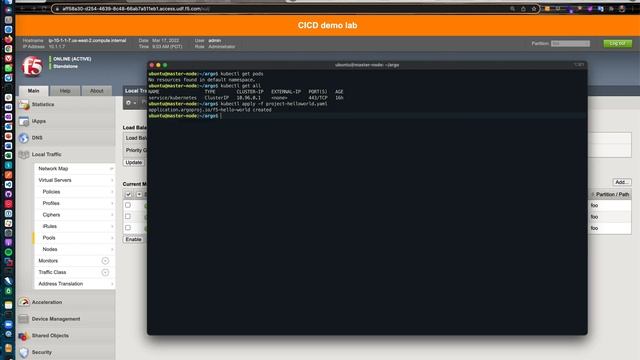Open Traffic Class menu entry
This screenshot has width=640, height=360.
click(52, 272)
